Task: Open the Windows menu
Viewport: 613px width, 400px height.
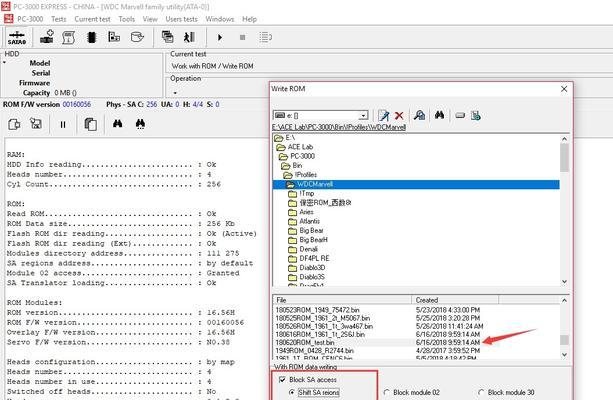Action: tap(220, 19)
